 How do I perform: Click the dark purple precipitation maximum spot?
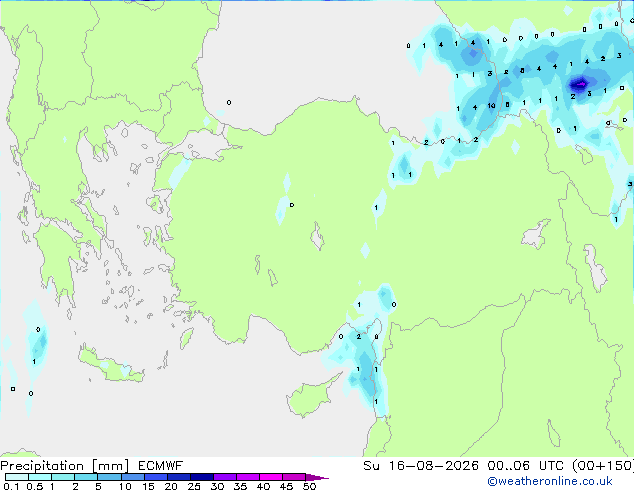(579, 84)
